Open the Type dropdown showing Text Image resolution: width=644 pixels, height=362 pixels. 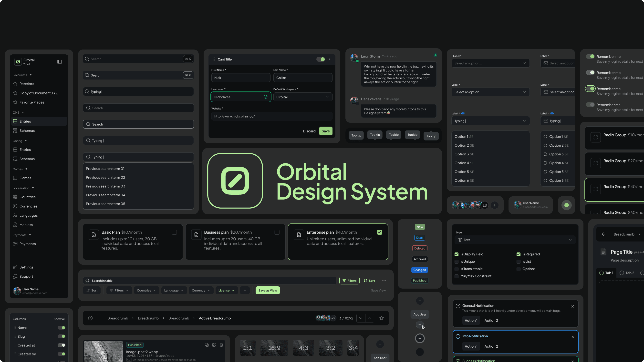tap(515, 240)
